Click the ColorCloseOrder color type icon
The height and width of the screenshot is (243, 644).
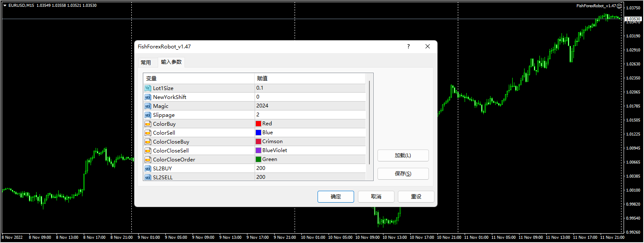click(x=148, y=159)
